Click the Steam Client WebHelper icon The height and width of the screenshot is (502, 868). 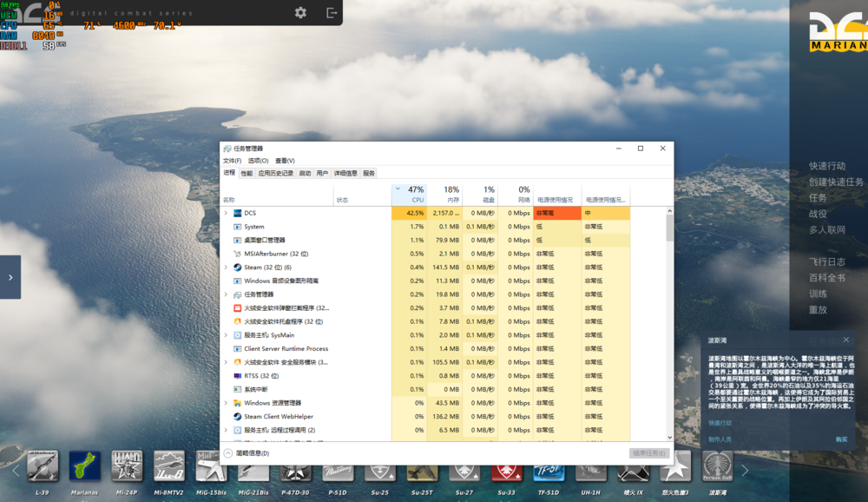click(238, 417)
